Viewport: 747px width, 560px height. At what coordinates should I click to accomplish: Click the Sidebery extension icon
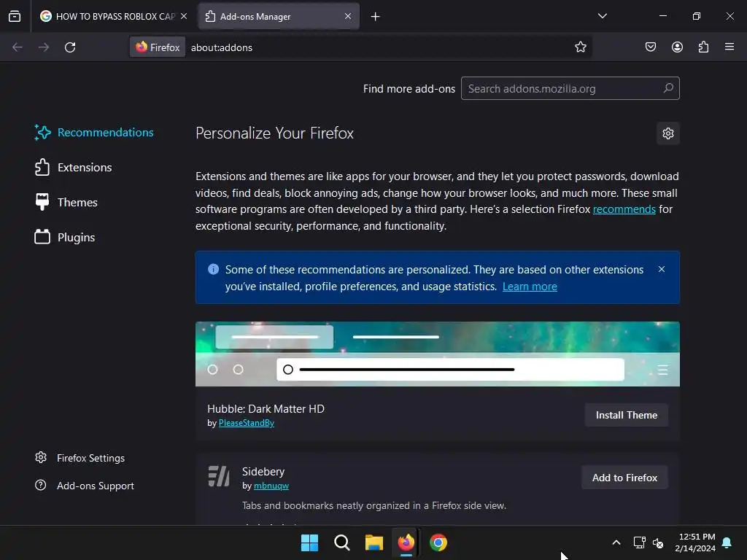[219, 476]
